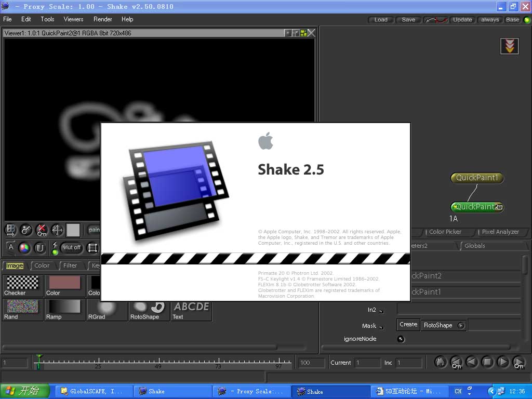Click the Update button
Viewport: 532px width, 399px height.
[x=462, y=20]
